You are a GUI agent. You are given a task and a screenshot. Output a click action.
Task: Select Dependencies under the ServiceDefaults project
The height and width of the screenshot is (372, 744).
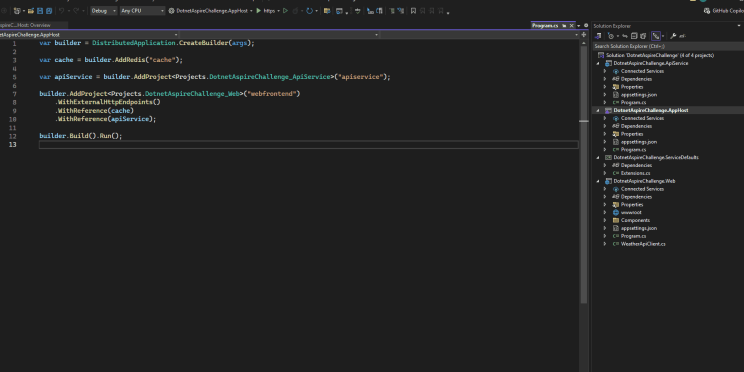[636, 165]
